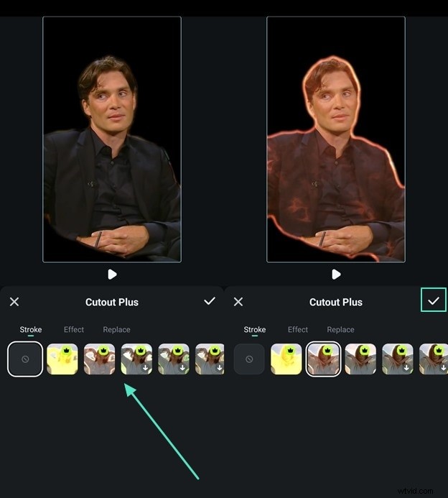Switch to Replace tab in the left panel
This screenshot has height=498, width=448.
(116, 330)
